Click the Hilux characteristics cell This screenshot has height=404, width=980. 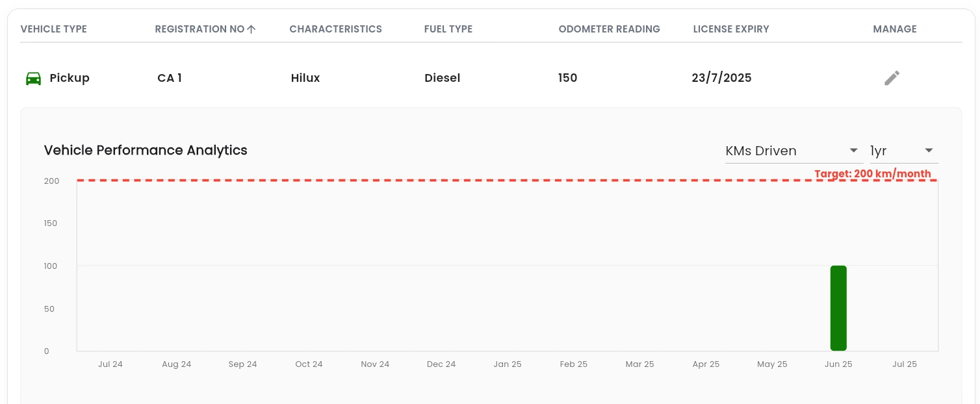click(x=305, y=78)
